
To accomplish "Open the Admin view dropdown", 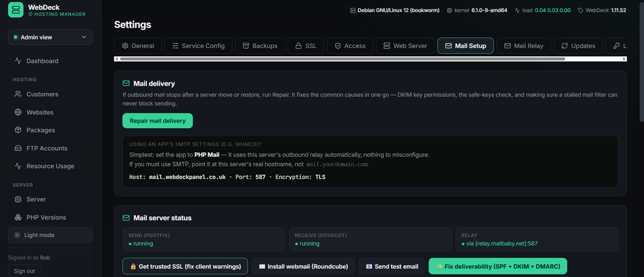I will 50,37.
